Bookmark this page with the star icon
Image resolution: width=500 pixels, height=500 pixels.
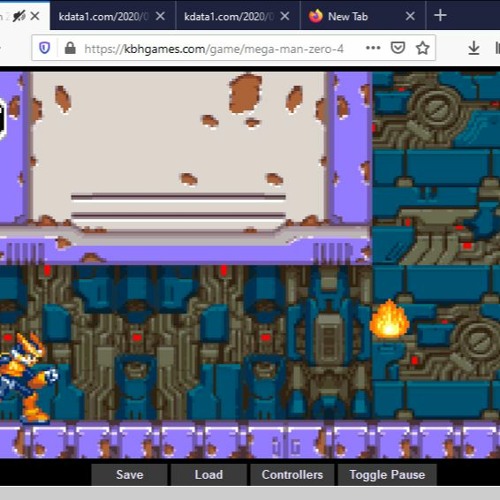click(422, 48)
